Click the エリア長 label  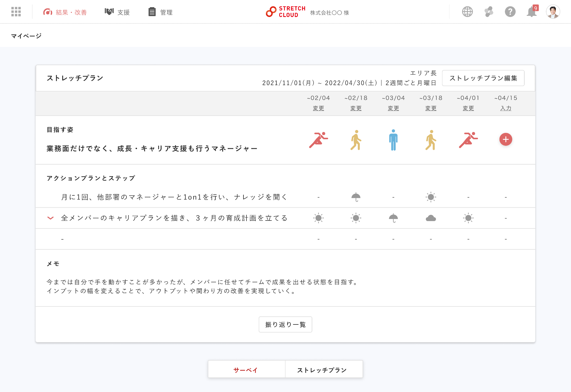[423, 73]
